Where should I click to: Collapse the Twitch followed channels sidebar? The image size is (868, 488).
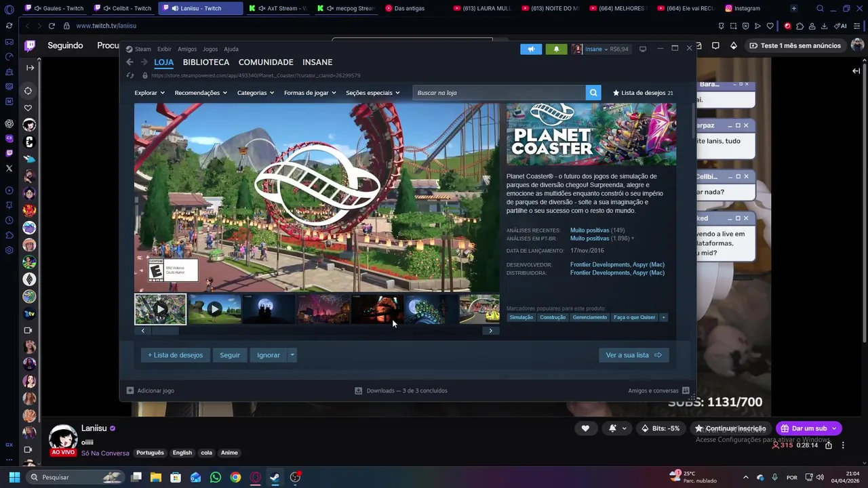(30, 68)
